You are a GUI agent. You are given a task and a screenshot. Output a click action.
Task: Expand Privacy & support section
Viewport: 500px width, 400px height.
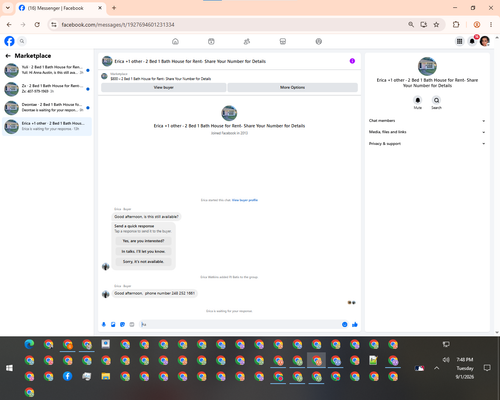(427, 144)
